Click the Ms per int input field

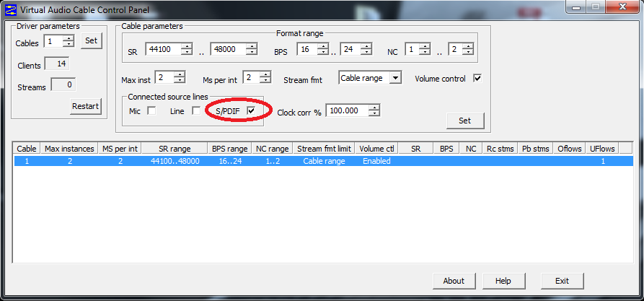pos(252,77)
